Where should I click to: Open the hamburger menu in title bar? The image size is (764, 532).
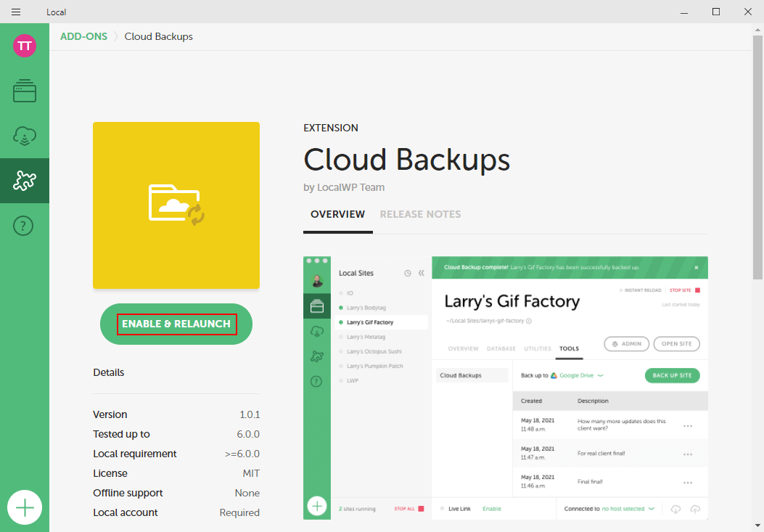[16, 12]
